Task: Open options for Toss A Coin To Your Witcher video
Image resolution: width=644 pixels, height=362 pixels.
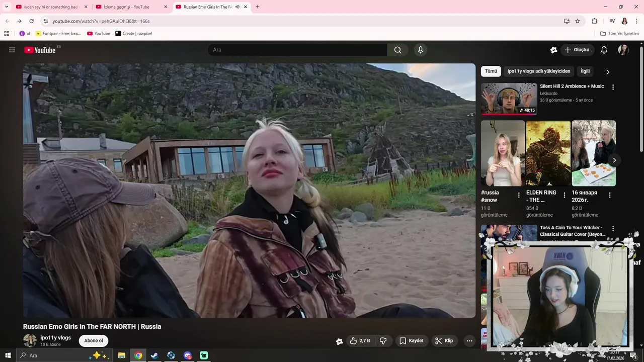Action: pos(613,228)
